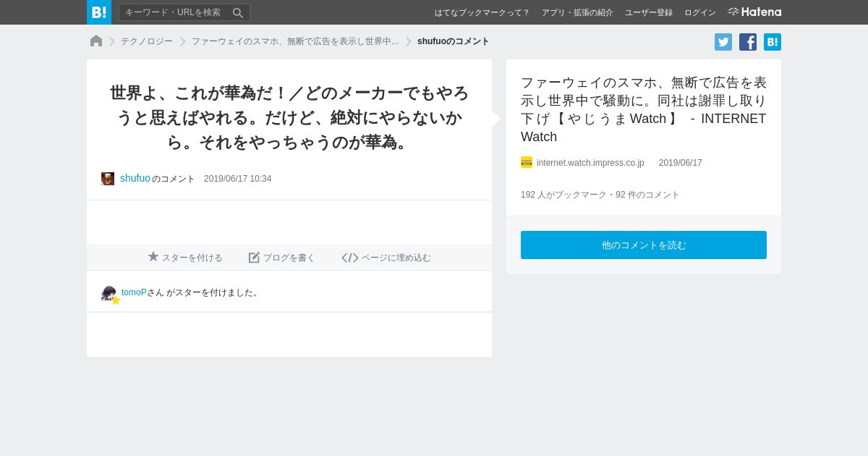Viewport: 868px width, 456px height.
Task: Click the blog write pencil icon
Action: pos(254,258)
